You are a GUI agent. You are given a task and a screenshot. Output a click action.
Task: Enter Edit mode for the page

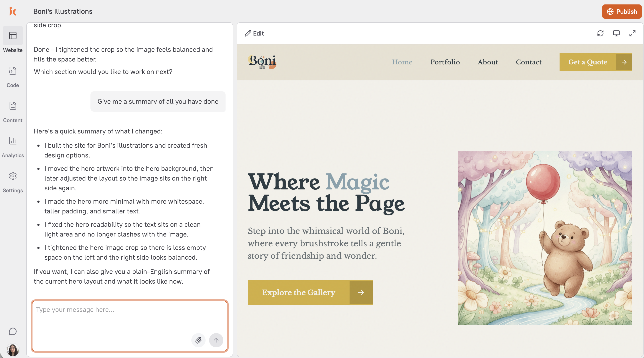254,33
